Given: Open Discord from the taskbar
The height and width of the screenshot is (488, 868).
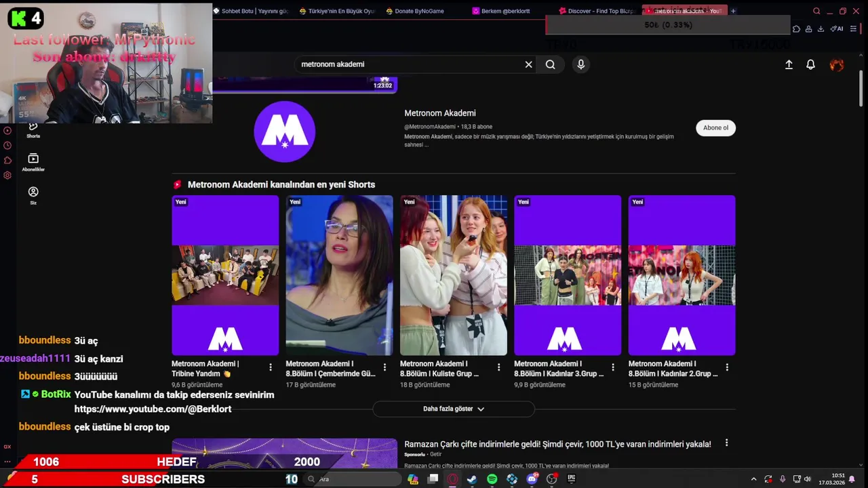Looking at the screenshot, I should coord(532,479).
